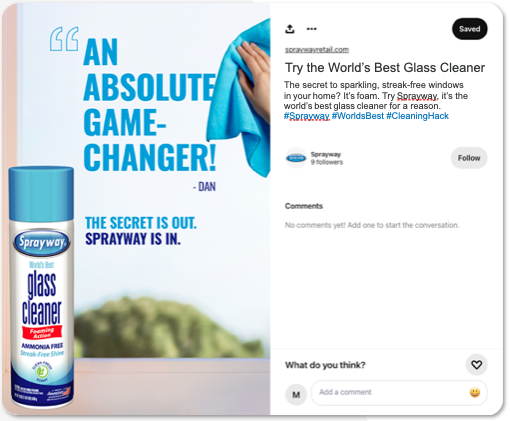Click the 9 followers count
The height and width of the screenshot is (421, 510).
tap(327, 162)
